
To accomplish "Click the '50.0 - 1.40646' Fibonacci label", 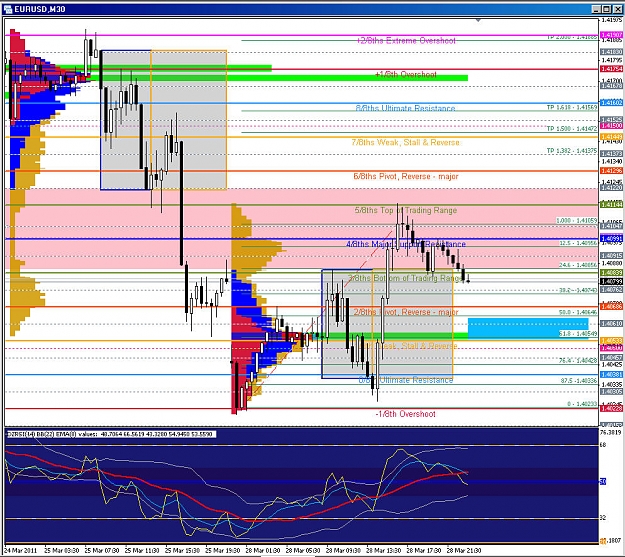I will point(578,312).
